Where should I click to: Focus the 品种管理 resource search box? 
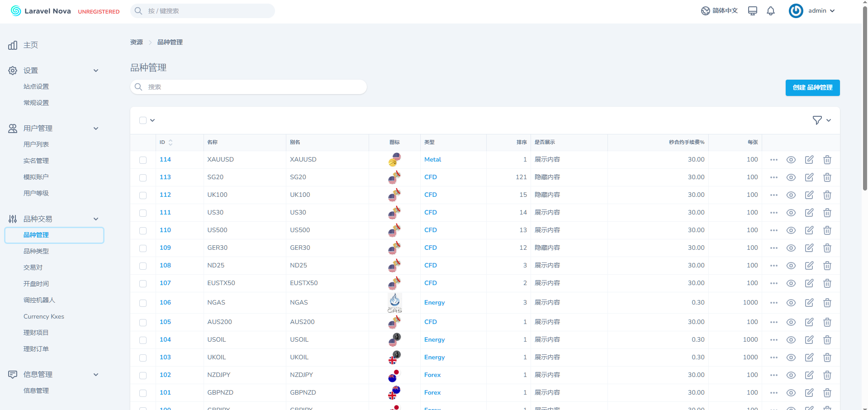tap(248, 87)
